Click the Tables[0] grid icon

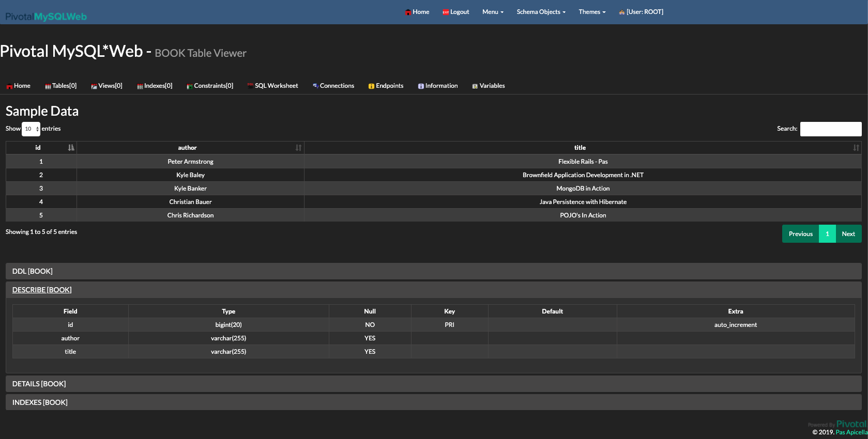[x=48, y=86]
